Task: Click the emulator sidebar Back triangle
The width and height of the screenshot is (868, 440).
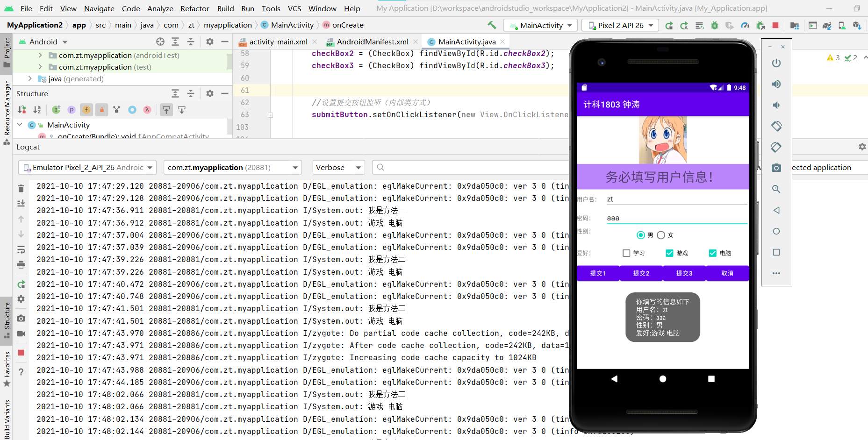Action: point(776,210)
